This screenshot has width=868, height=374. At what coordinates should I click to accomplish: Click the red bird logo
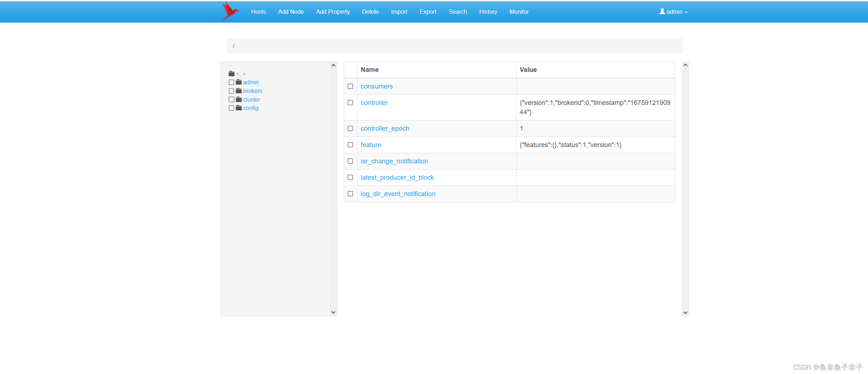tap(230, 11)
